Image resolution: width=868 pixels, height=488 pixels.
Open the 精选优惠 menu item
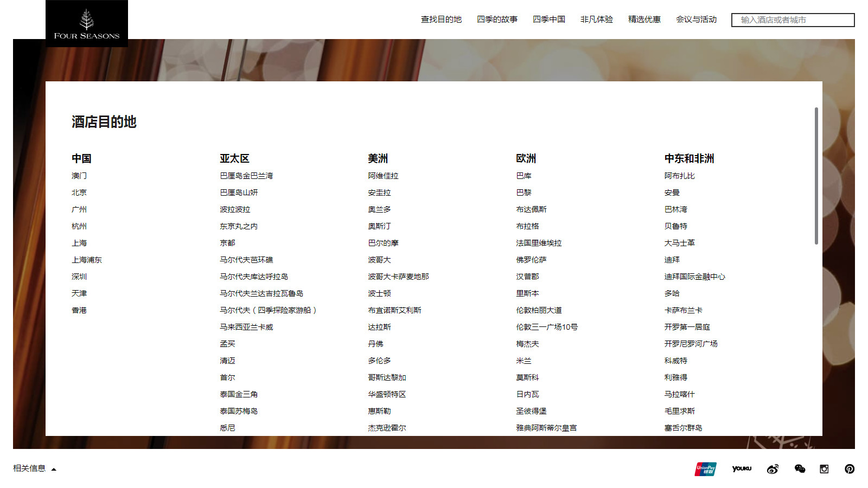pos(644,20)
